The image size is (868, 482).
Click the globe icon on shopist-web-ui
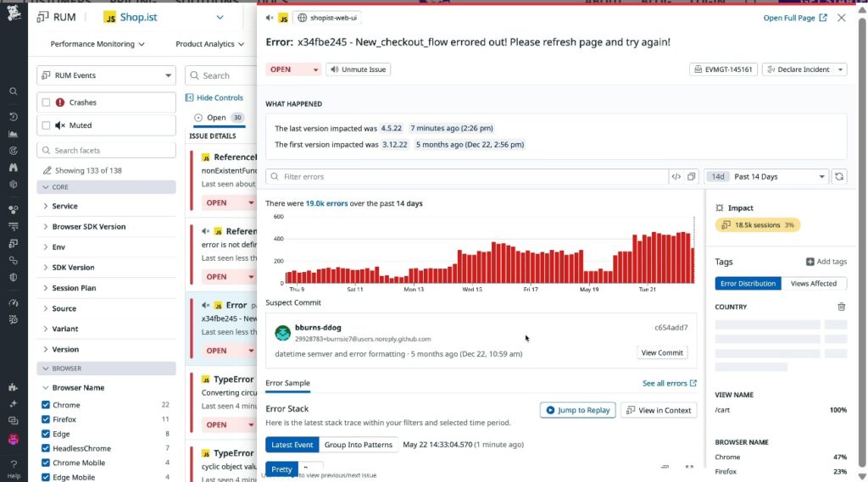pos(303,18)
